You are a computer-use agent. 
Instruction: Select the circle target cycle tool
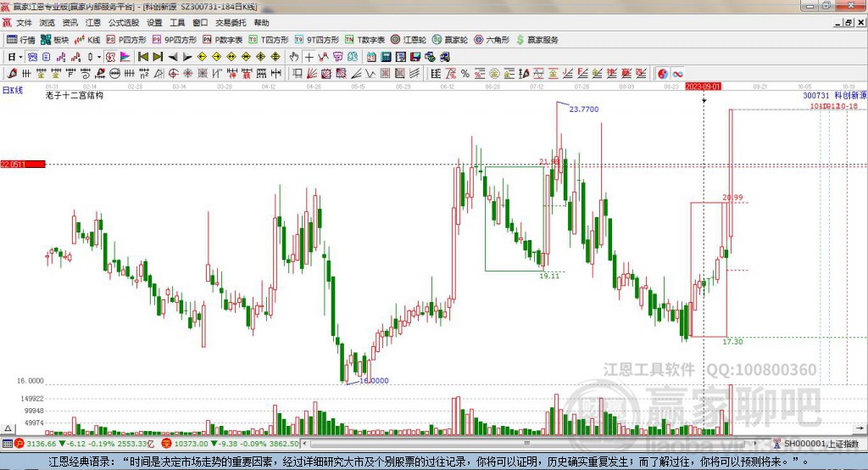[x=173, y=73]
